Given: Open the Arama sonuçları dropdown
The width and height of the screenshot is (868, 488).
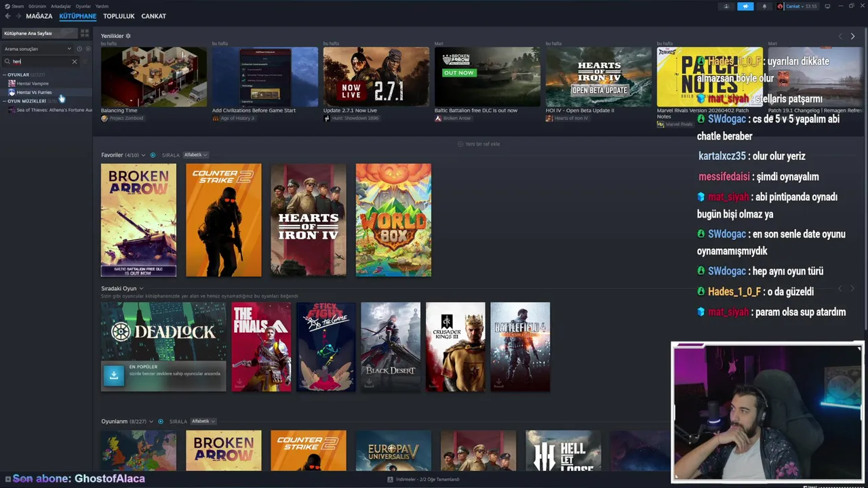Looking at the screenshot, I should click(x=37, y=49).
